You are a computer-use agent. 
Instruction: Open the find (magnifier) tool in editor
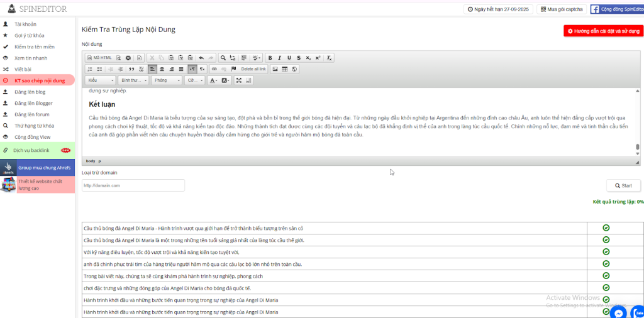point(223,58)
